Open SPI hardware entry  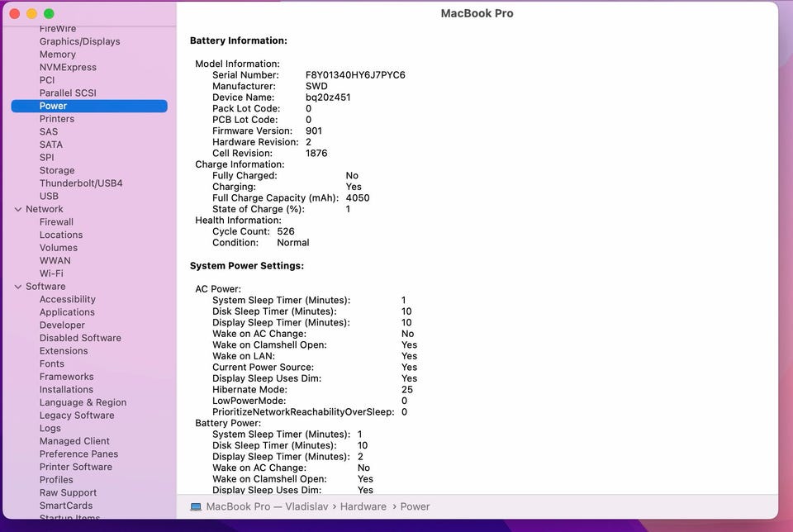(x=46, y=157)
